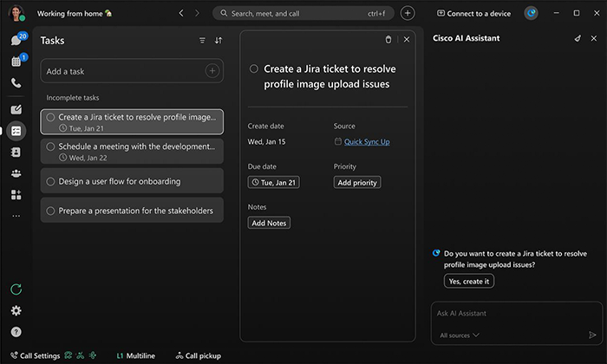
Task: Expand the All sources dropdown
Action: coord(460,335)
